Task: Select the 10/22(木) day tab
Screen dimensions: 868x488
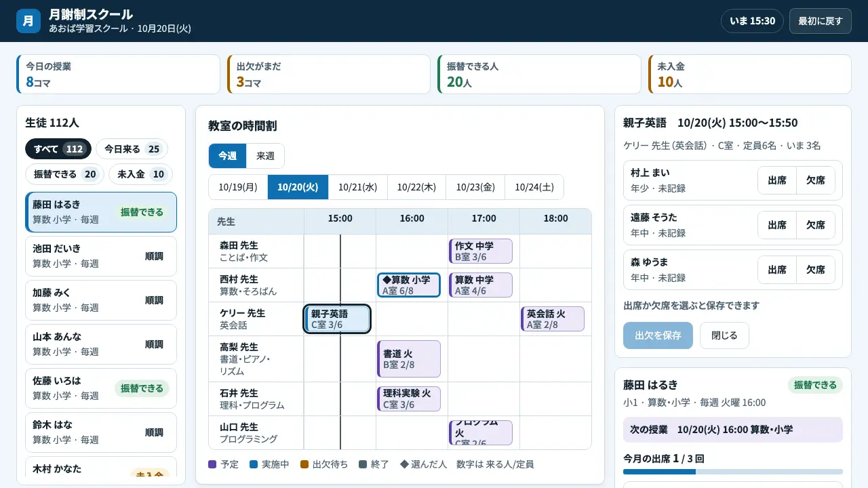Action: pos(416,187)
